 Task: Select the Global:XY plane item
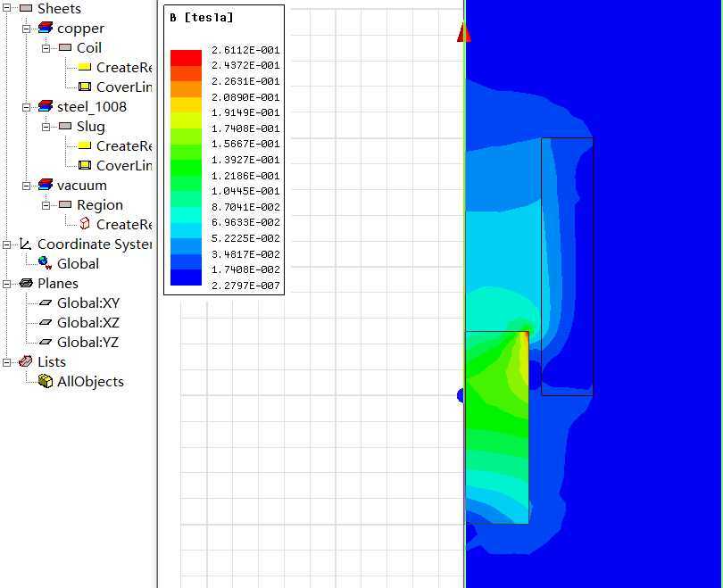pyautogui.click(x=88, y=302)
